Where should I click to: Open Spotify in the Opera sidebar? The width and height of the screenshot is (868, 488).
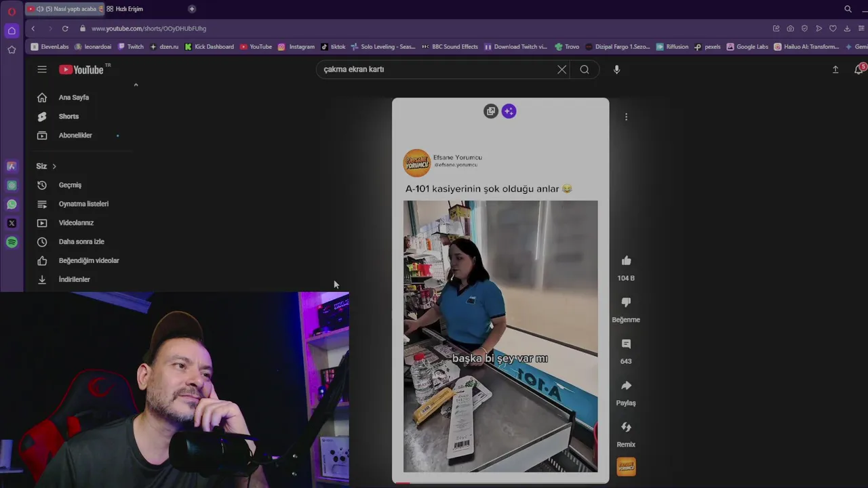(12, 242)
